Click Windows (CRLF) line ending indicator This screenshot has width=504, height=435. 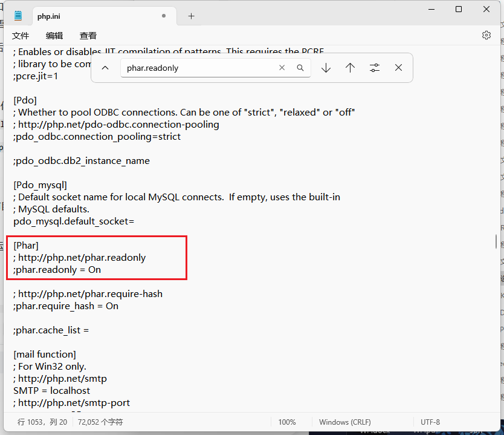(x=344, y=422)
